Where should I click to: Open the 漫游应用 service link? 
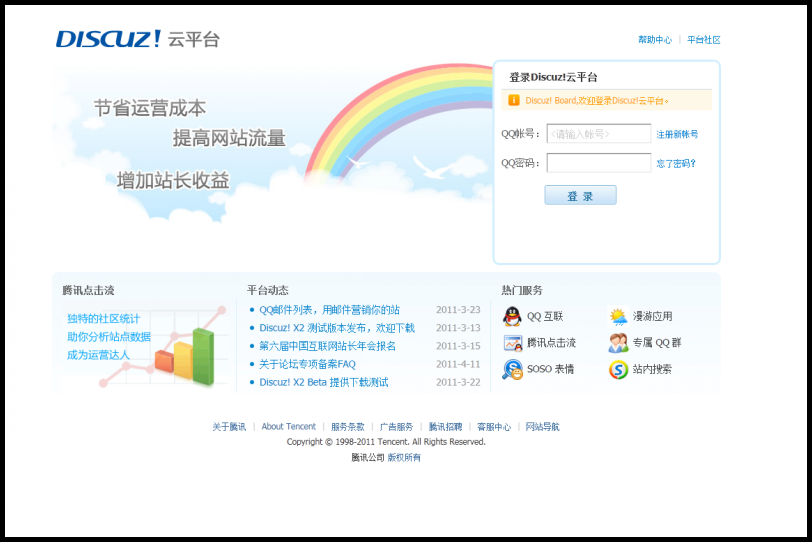652,316
